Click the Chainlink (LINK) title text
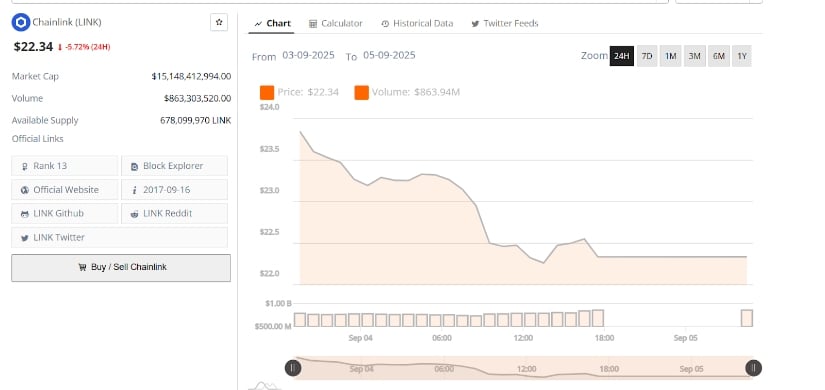This screenshot has width=825, height=390. click(x=67, y=22)
